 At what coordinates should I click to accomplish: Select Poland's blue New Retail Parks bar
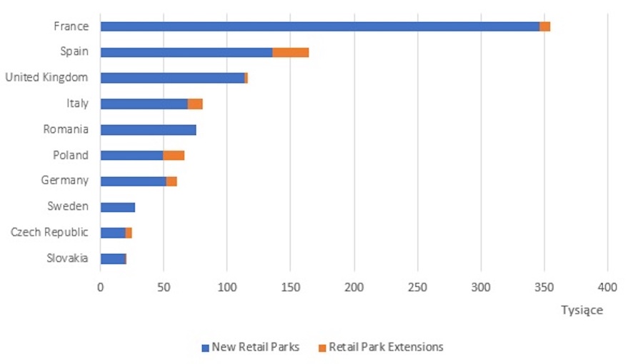pyautogui.click(x=131, y=156)
